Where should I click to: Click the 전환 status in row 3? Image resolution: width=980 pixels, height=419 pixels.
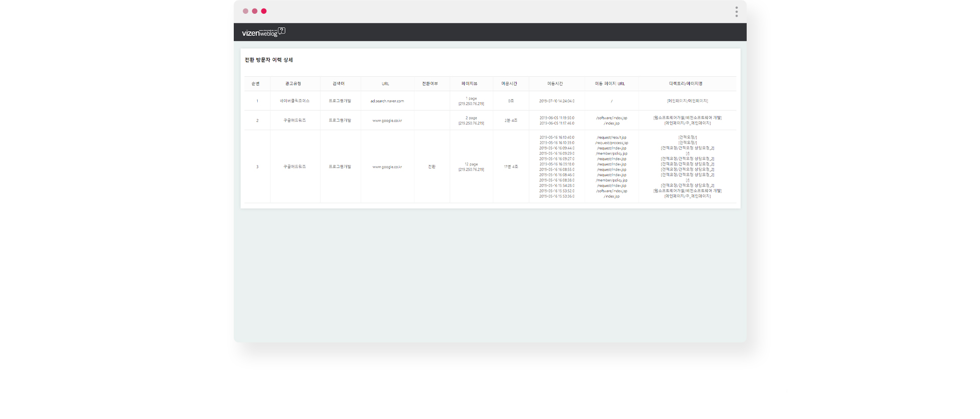432,167
